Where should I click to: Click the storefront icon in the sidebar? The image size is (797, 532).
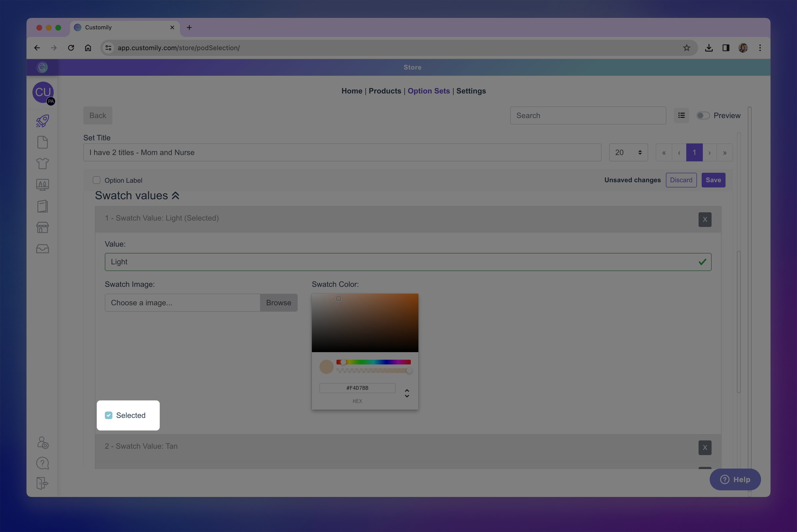coord(42,227)
